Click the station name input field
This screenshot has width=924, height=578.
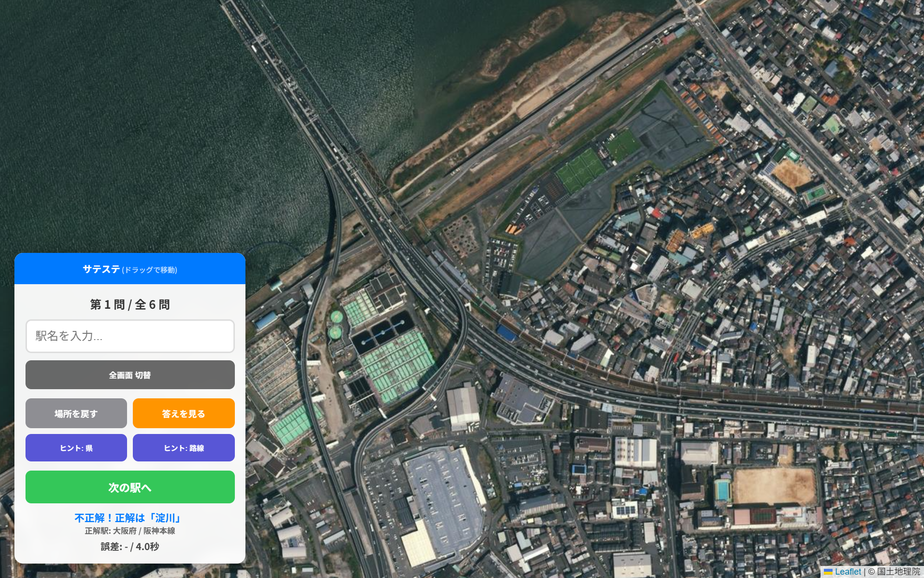click(130, 336)
